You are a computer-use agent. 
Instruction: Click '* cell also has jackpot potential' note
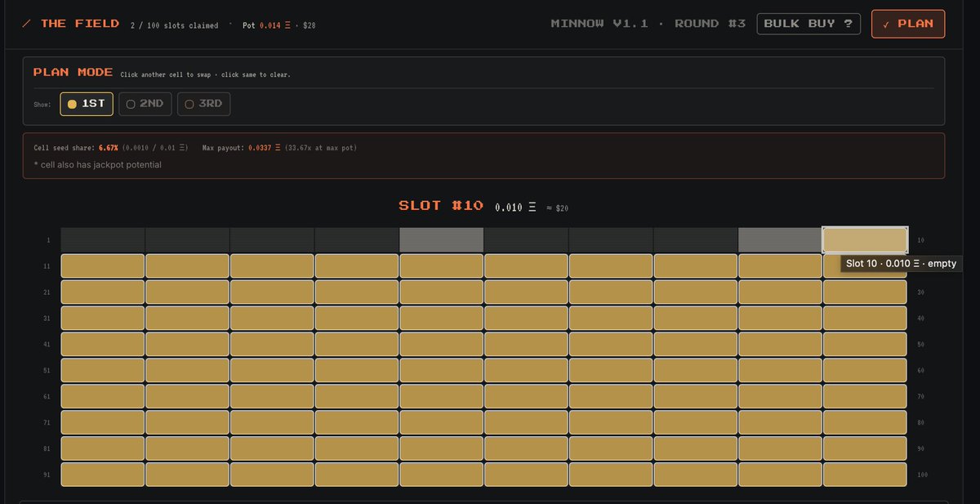click(x=97, y=165)
